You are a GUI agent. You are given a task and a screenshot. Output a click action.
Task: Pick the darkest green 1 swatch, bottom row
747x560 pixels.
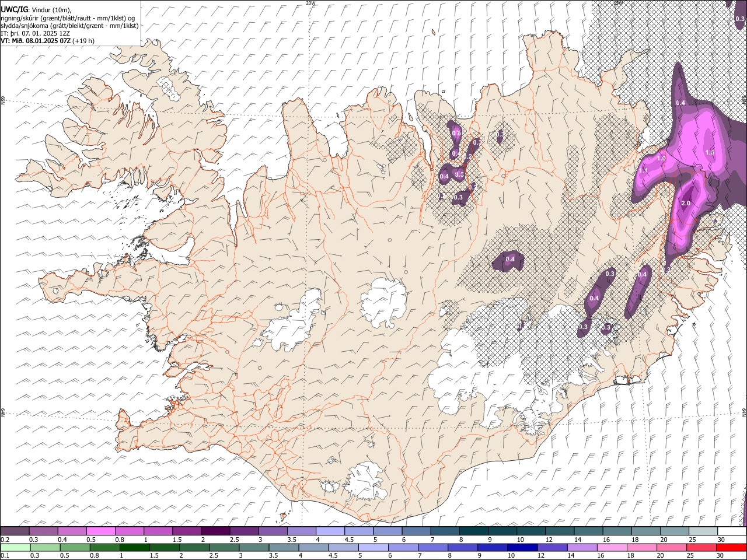coord(134,547)
